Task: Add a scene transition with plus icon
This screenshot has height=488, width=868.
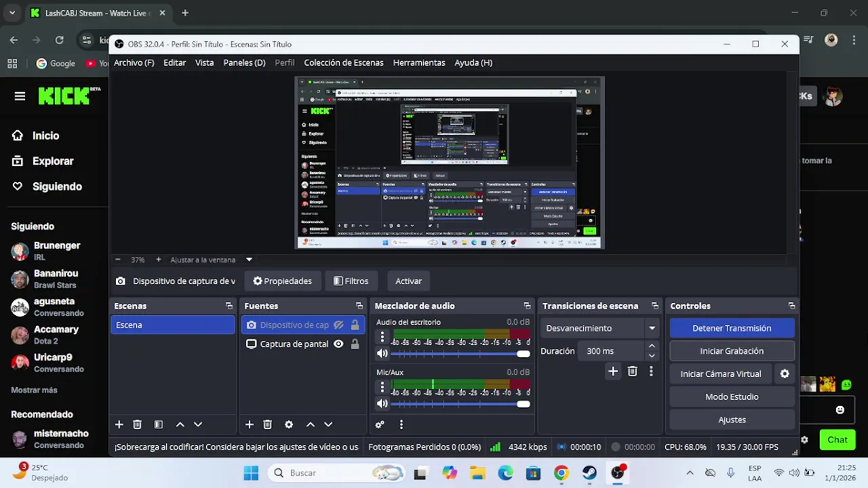Action: pyautogui.click(x=612, y=371)
